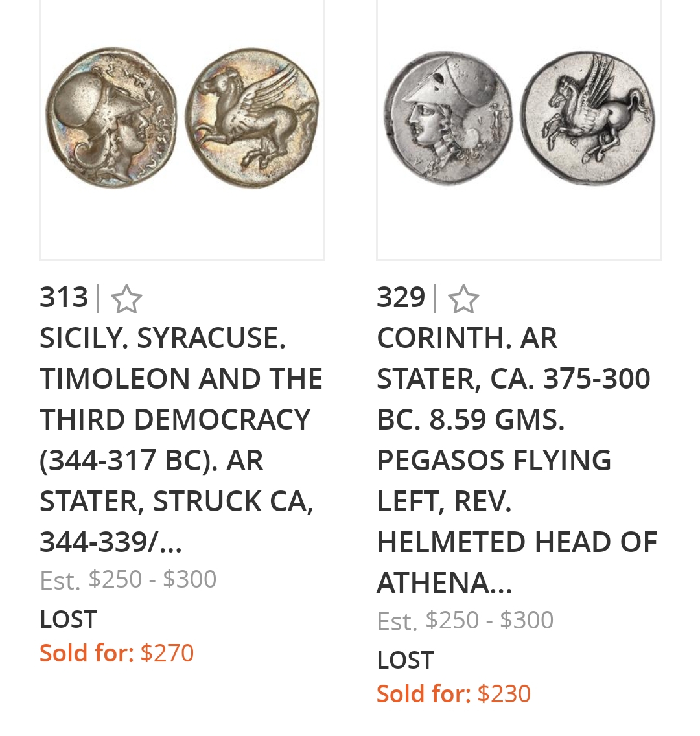Open the Sicily Syracuse Timoleon stater listing title
This screenshot has height=736, width=700.
pos(181,419)
